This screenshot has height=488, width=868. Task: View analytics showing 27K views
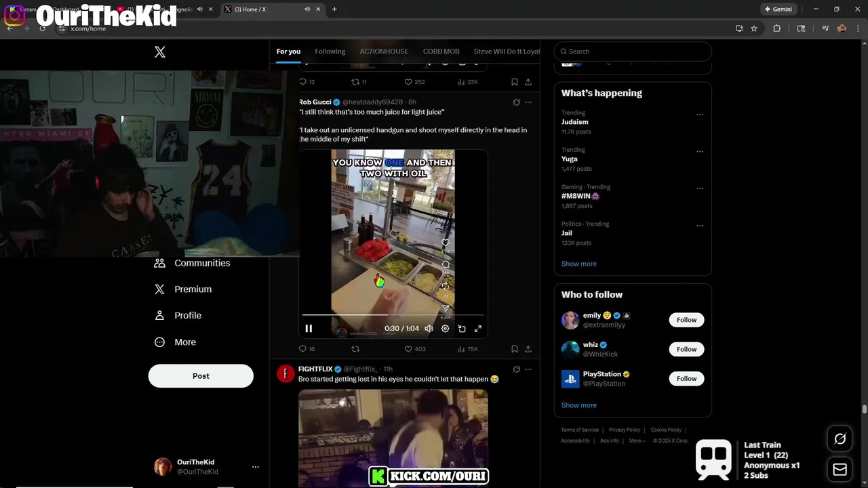point(468,82)
